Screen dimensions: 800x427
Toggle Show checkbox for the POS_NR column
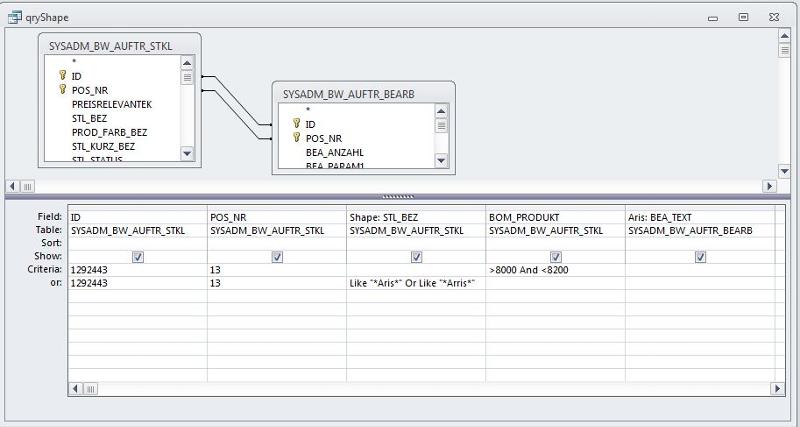click(277, 257)
